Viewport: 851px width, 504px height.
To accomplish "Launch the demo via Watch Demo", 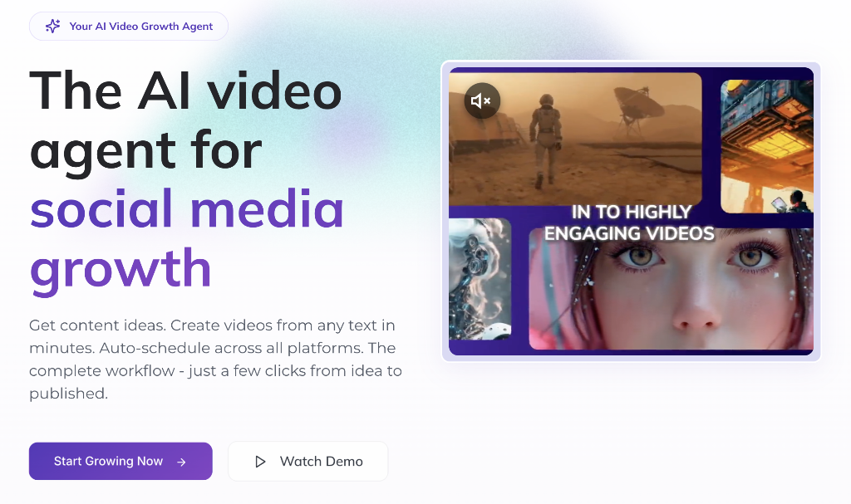I will (307, 461).
